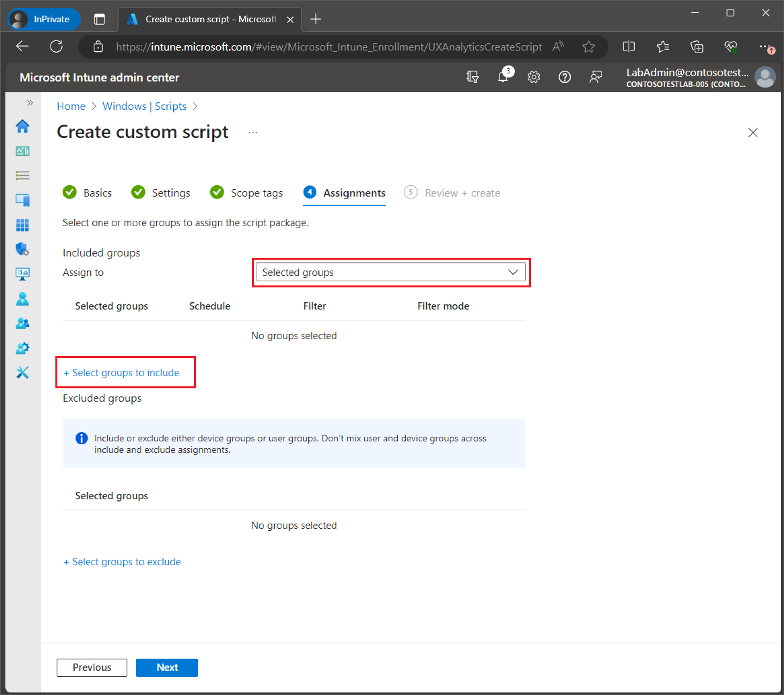Open the Dashboard icon in sidebar
Screen dimensions: 784x695
[x=23, y=151]
